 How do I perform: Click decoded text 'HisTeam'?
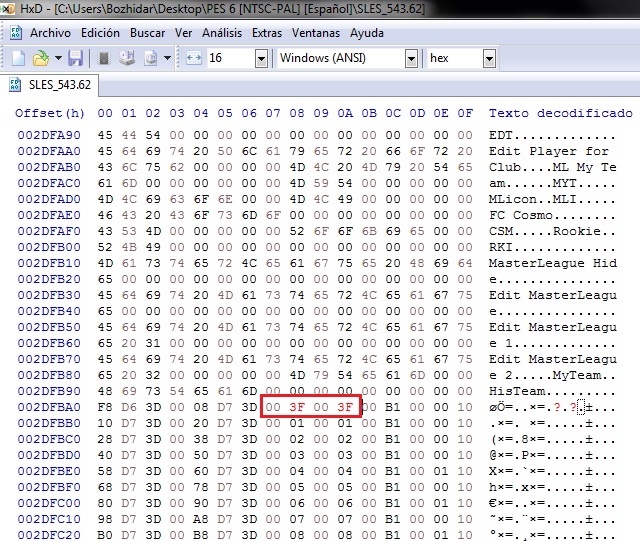tap(517, 391)
